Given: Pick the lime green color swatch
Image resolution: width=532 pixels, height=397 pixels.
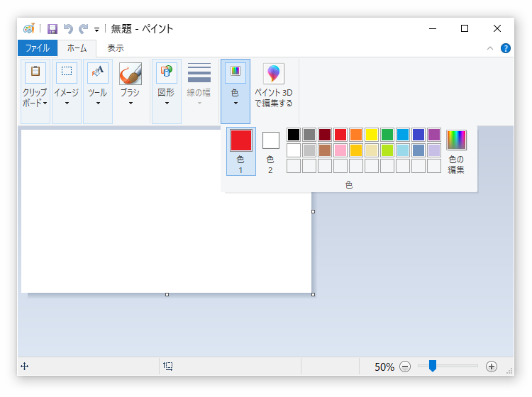Looking at the screenshot, I should pyautogui.click(x=387, y=150).
